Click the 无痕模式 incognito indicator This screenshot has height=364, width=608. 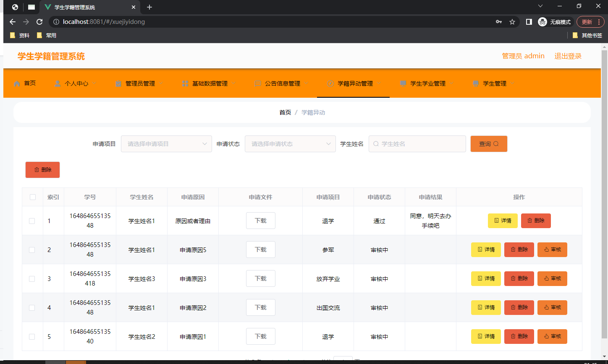(555, 22)
